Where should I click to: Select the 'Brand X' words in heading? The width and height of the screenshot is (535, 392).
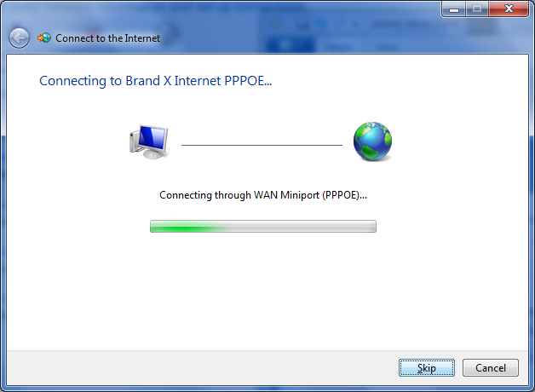pyautogui.click(x=148, y=81)
